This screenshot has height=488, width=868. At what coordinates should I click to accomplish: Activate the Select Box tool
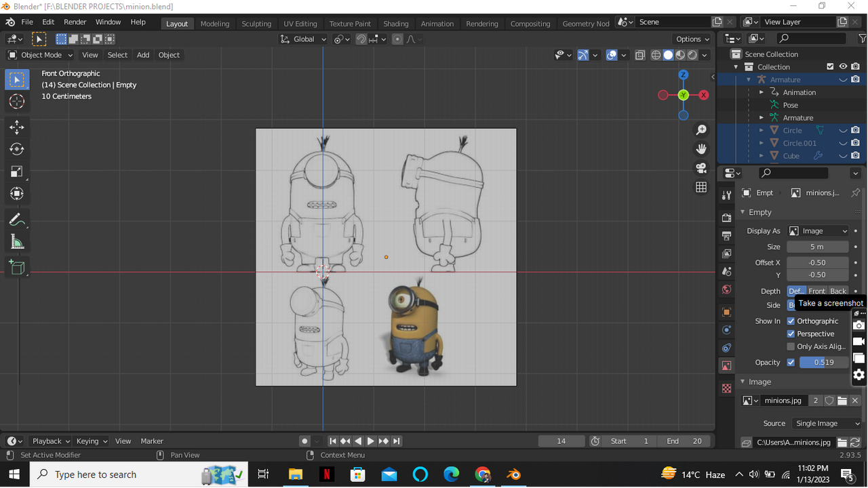point(17,80)
